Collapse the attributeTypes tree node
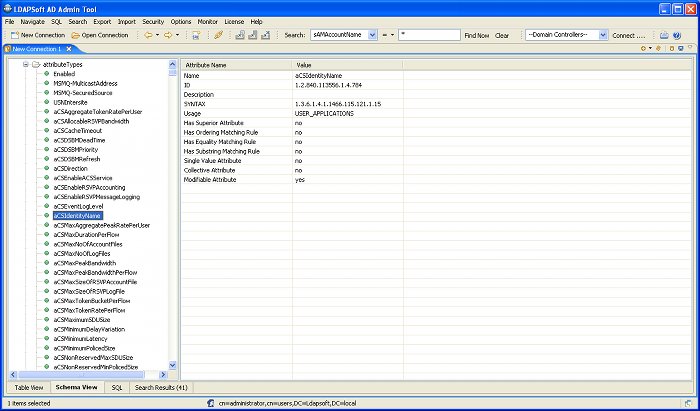Viewport: 700px width, 411px height. point(25,64)
